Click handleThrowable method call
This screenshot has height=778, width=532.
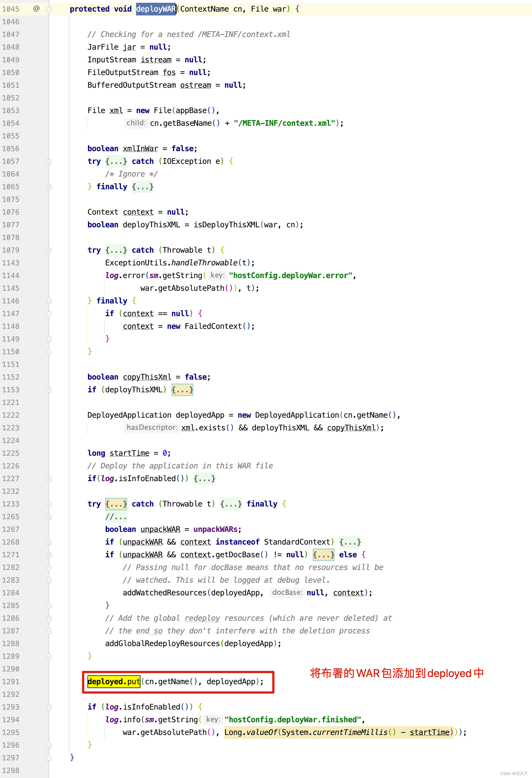[x=204, y=263]
